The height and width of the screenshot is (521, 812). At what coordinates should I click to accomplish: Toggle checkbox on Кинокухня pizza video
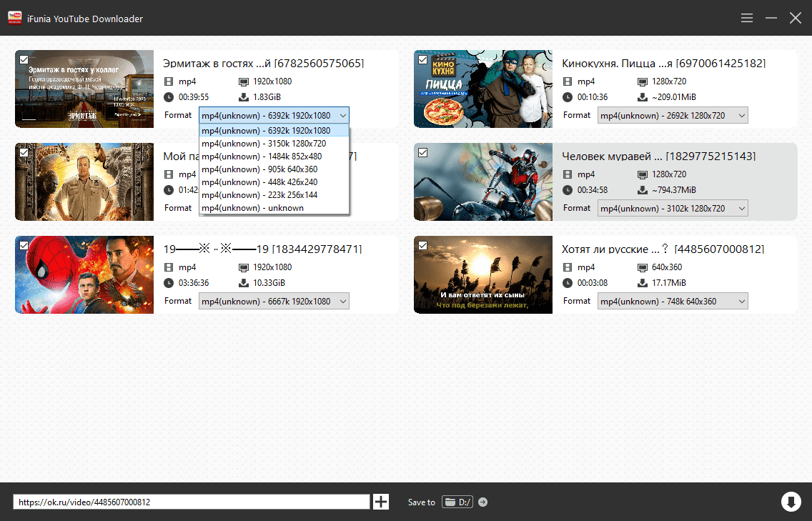[422, 59]
